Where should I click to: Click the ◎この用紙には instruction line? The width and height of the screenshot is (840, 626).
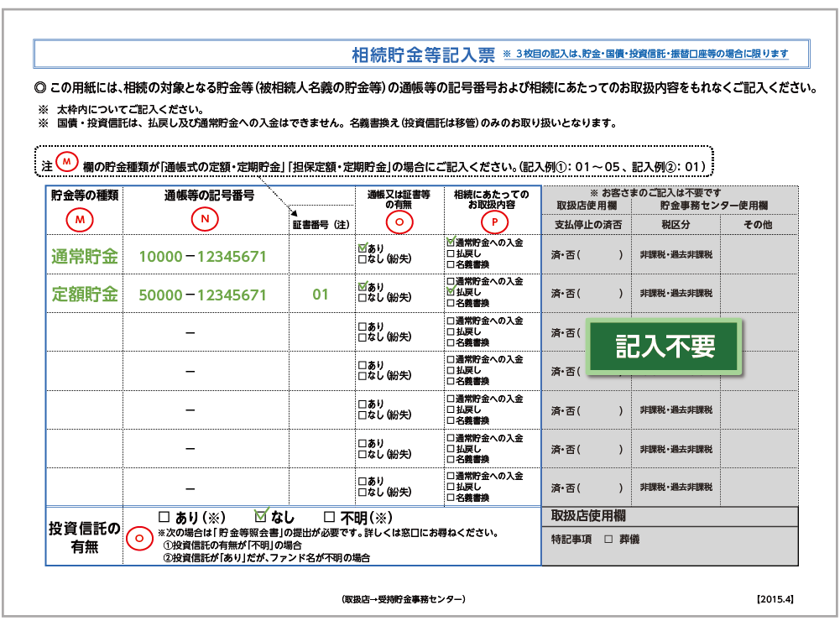425,88
